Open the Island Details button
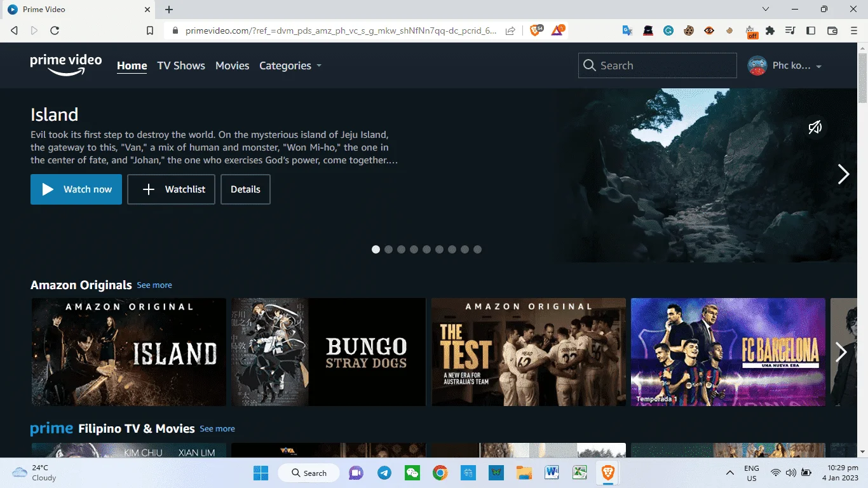Image resolution: width=868 pixels, height=488 pixels. [245, 189]
